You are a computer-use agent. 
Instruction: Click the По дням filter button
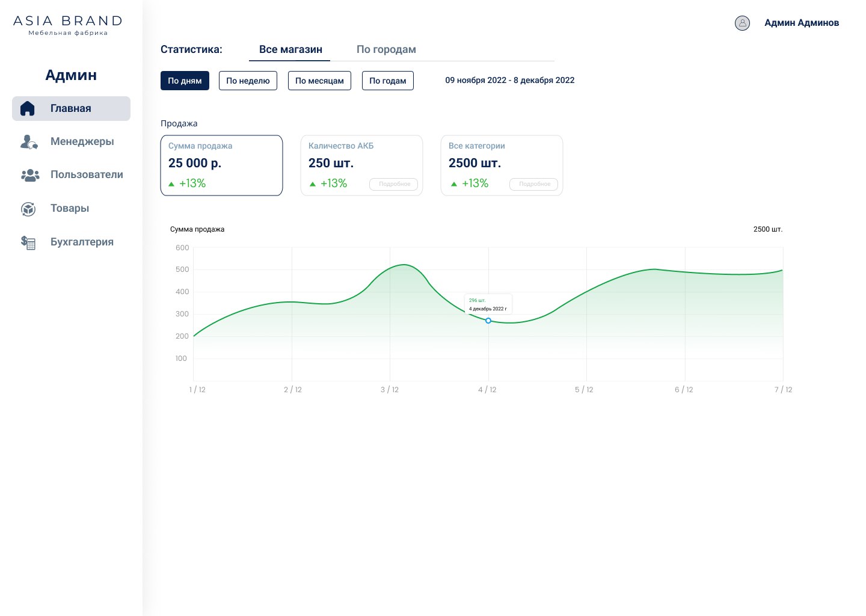point(185,81)
